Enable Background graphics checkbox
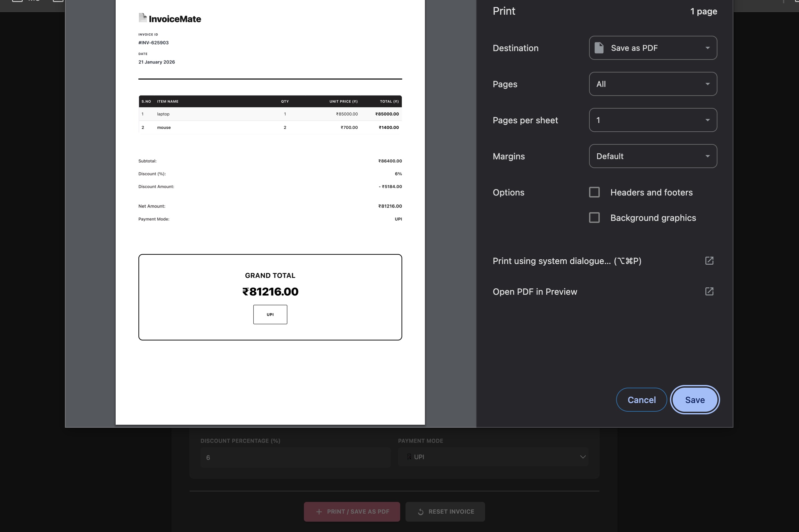This screenshot has width=799, height=532. (594, 218)
